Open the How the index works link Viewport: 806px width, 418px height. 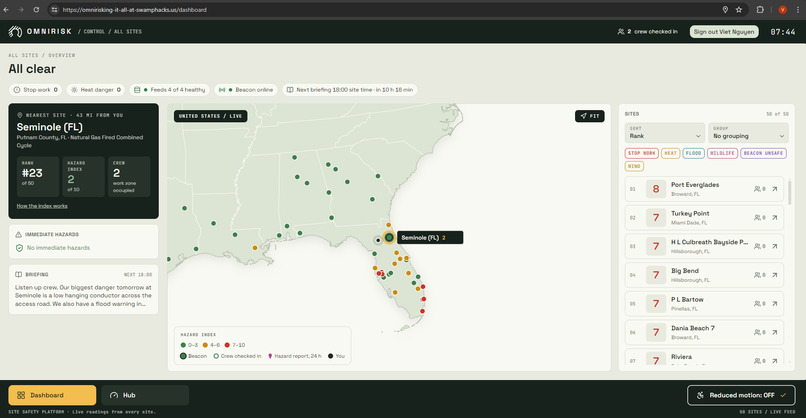[x=42, y=206]
